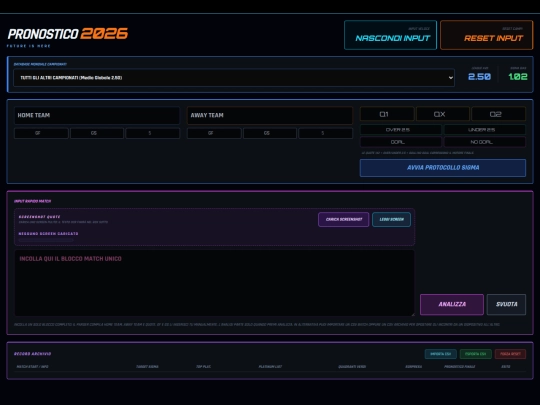Click the screenshot loading progress bar
Viewport: 540px width, 405px height.
pos(46,240)
